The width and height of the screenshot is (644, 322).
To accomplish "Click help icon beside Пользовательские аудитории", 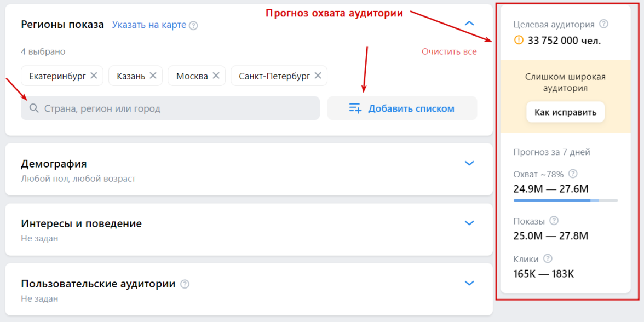I will coord(185,284).
